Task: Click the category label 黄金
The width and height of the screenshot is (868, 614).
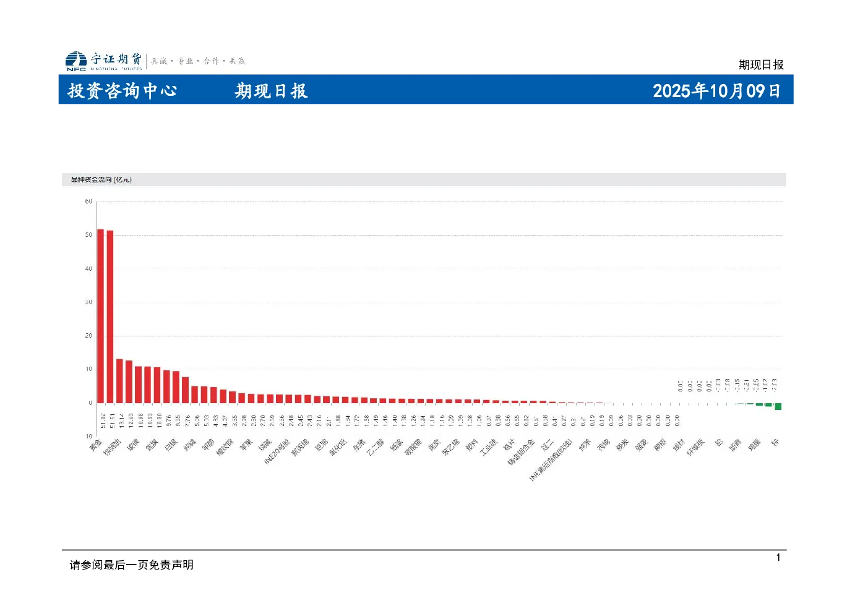Action: coord(96,445)
